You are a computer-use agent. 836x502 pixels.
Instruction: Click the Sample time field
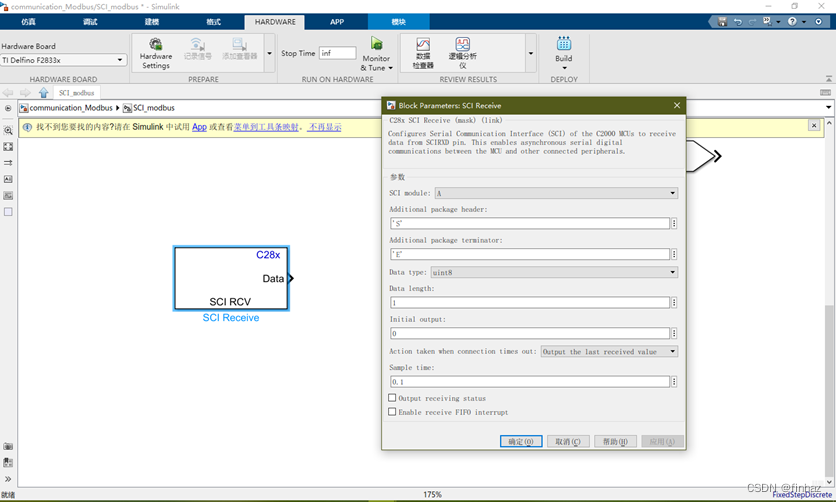(529, 382)
